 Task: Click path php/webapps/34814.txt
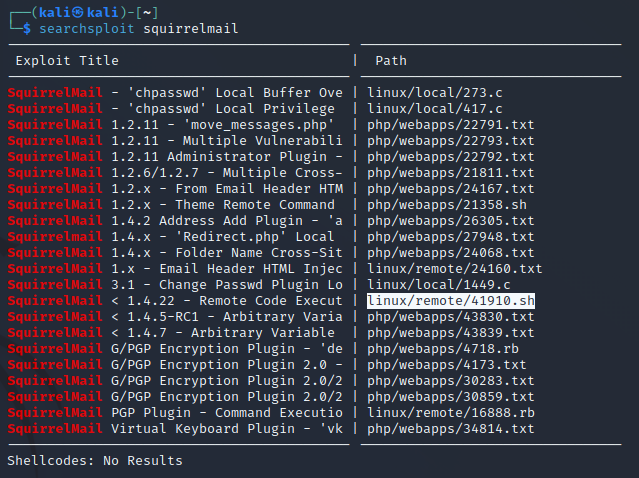[451, 429]
